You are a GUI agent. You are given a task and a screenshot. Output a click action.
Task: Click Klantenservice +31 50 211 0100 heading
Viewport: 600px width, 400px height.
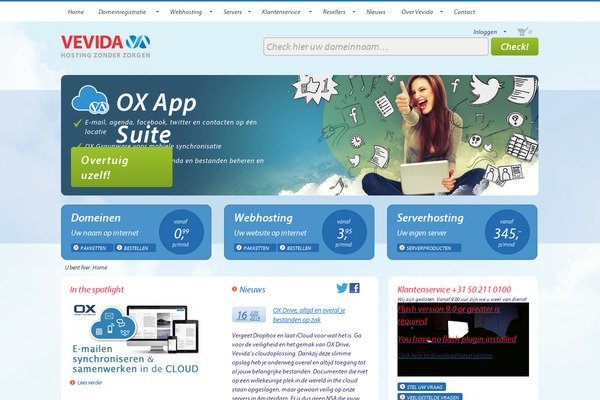[x=454, y=289]
